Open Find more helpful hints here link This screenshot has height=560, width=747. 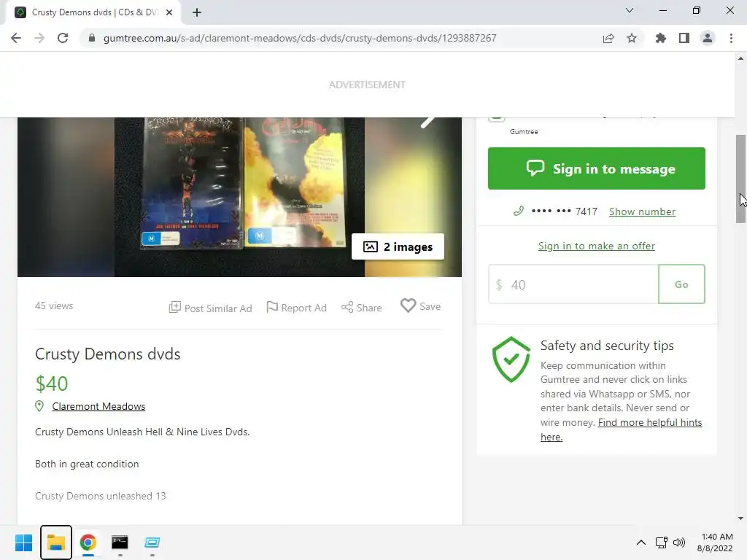[622, 429]
